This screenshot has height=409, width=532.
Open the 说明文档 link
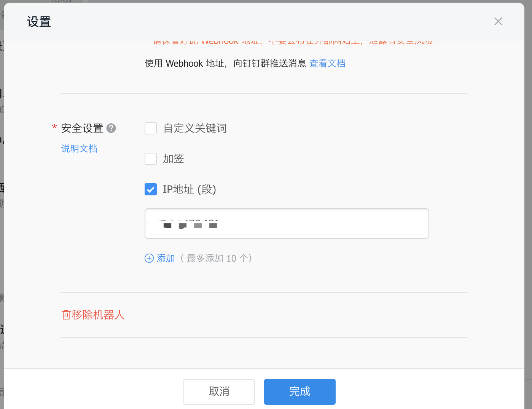79,149
